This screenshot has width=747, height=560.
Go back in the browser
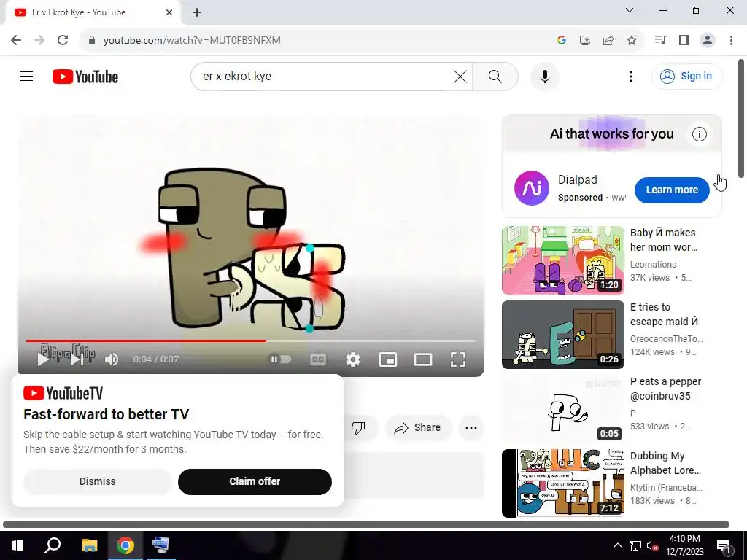click(x=16, y=40)
